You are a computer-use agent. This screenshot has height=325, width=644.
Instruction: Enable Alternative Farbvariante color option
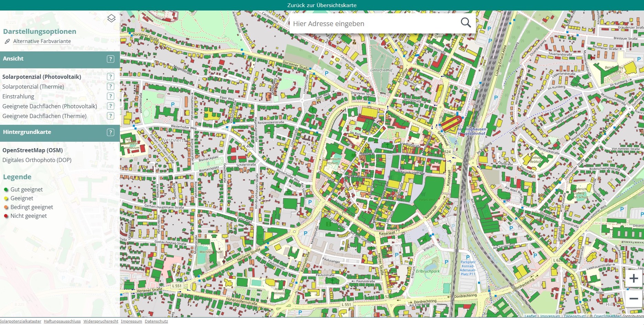pos(42,41)
